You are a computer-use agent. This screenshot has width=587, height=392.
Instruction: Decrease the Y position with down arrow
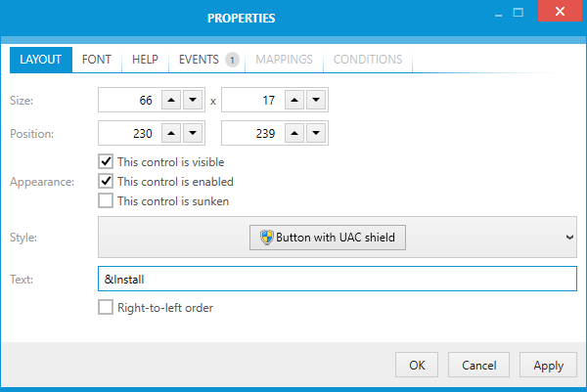click(316, 133)
